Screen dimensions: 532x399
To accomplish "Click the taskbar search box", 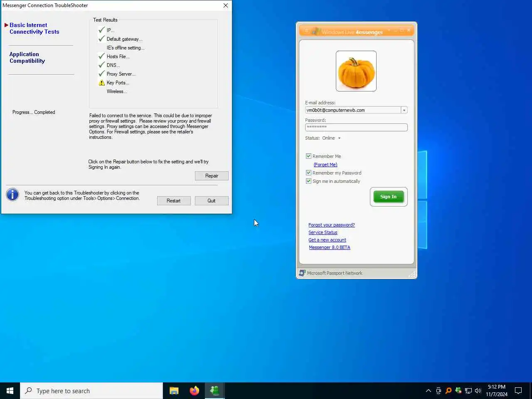I will point(91,391).
